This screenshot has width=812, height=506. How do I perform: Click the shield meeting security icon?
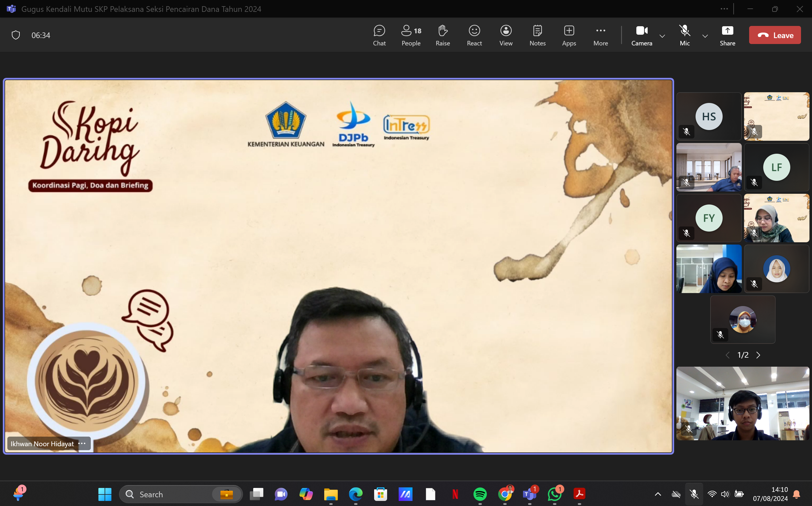[x=16, y=35]
